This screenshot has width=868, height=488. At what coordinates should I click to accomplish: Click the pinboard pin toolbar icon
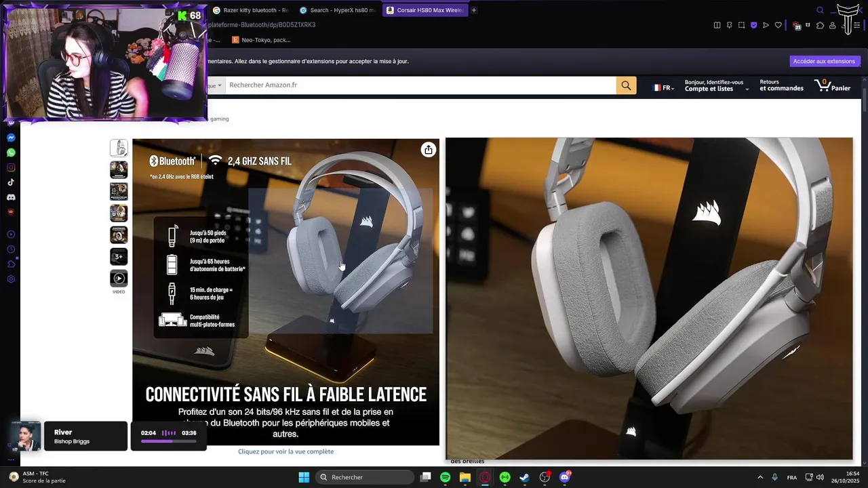pyautogui.click(x=730, y=25)
